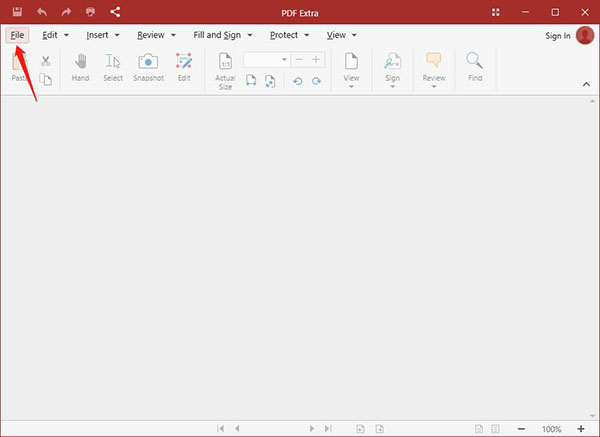Viewport: 600px width, 437px height.
Task: Click the Sign In link
Action: (x=558, y=36)
